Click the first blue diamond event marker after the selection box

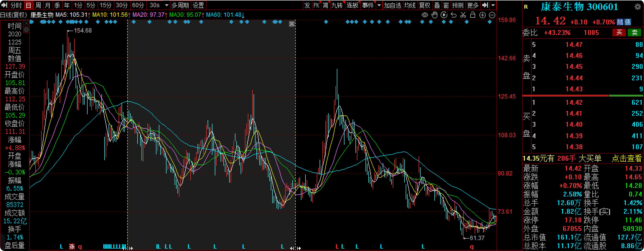coord(326,22)
